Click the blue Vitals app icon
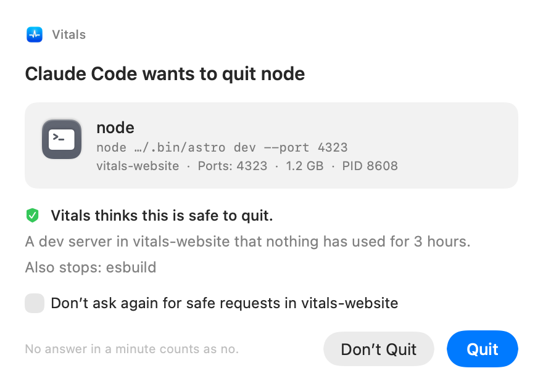543x392 pixels. [x=35, y=35]
